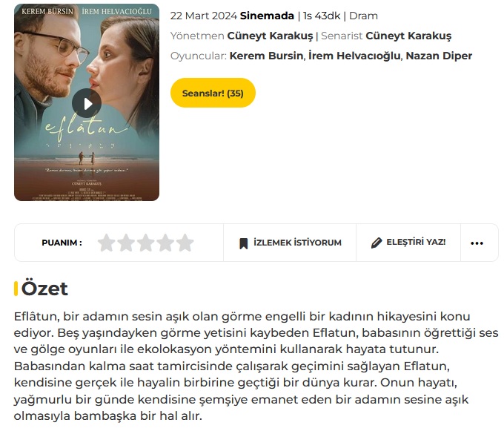Click the Dram genre label

click(x=363, y=16)
